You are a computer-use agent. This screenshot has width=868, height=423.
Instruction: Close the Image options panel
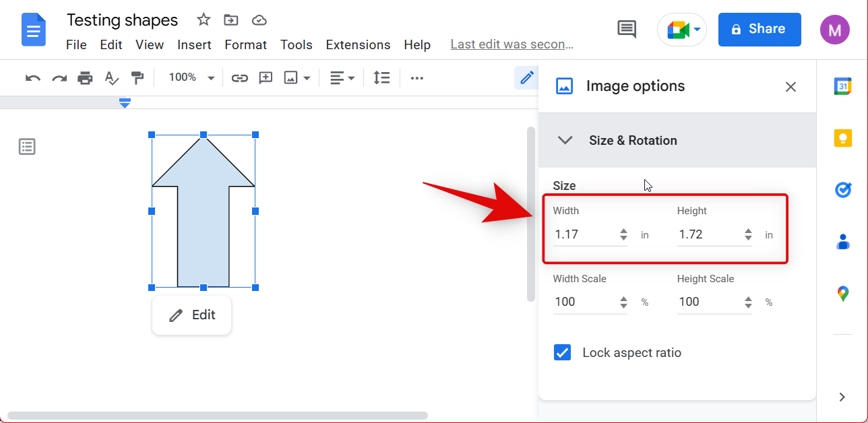point(790,87)
